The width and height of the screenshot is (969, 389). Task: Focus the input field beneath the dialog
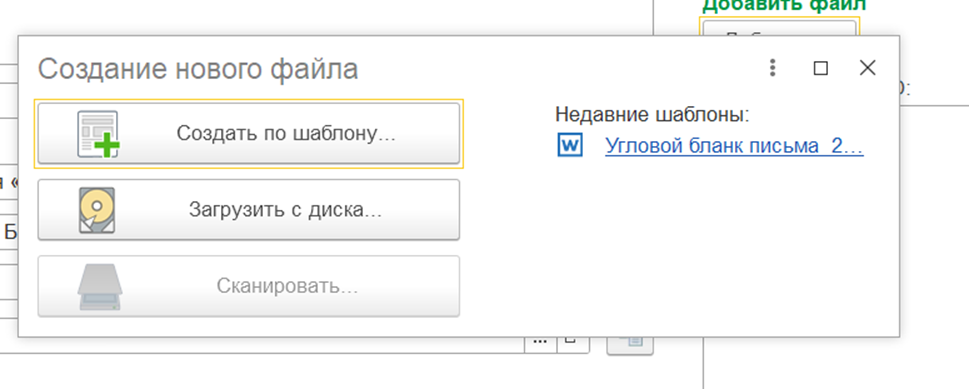[262, 345]
